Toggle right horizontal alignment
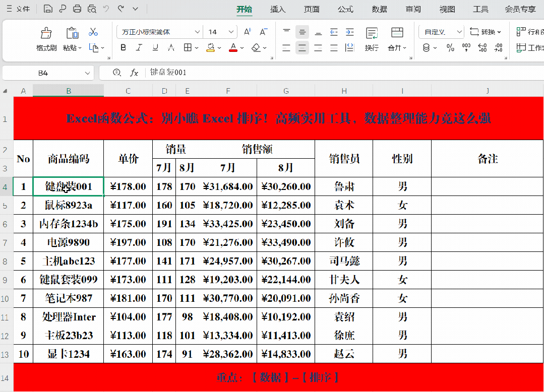The image size is (544, 392). pos(318,47)
